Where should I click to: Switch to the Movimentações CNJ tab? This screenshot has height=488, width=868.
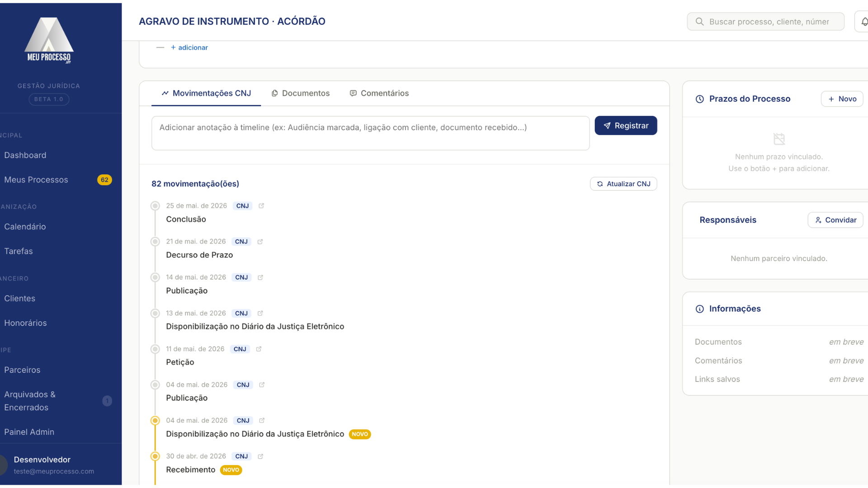(206, 93)
